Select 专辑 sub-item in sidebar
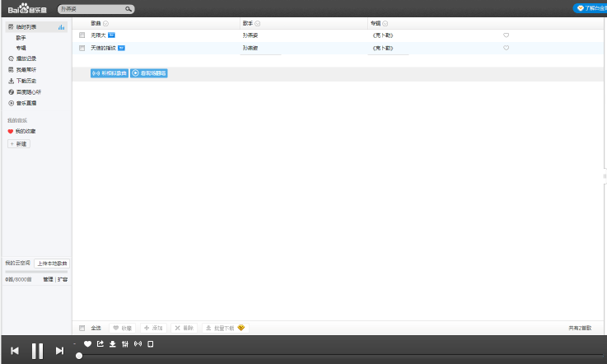 (21, 48)
